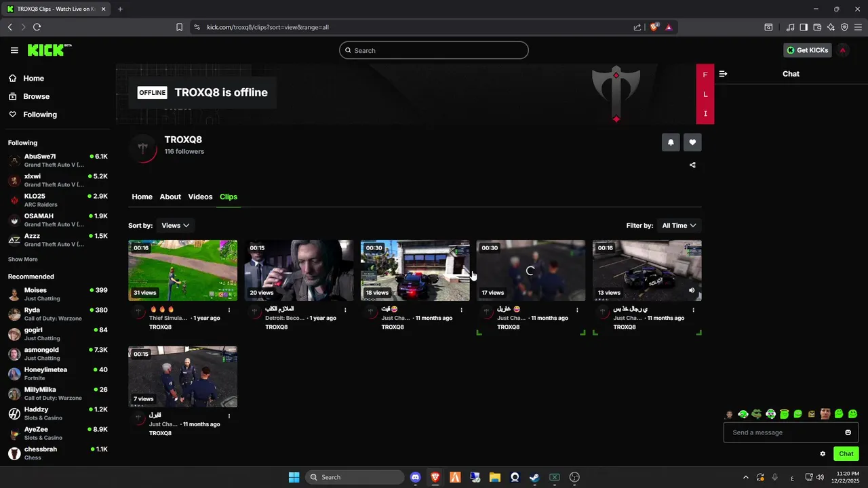
Task: Open Steam from the taskbar
Action: (534, 477)
